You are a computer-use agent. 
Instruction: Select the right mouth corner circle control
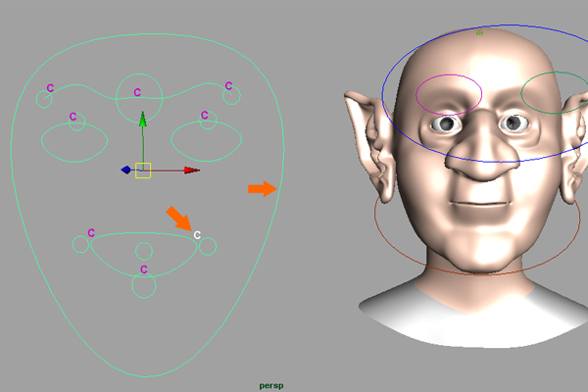click(x=208, y=246)
